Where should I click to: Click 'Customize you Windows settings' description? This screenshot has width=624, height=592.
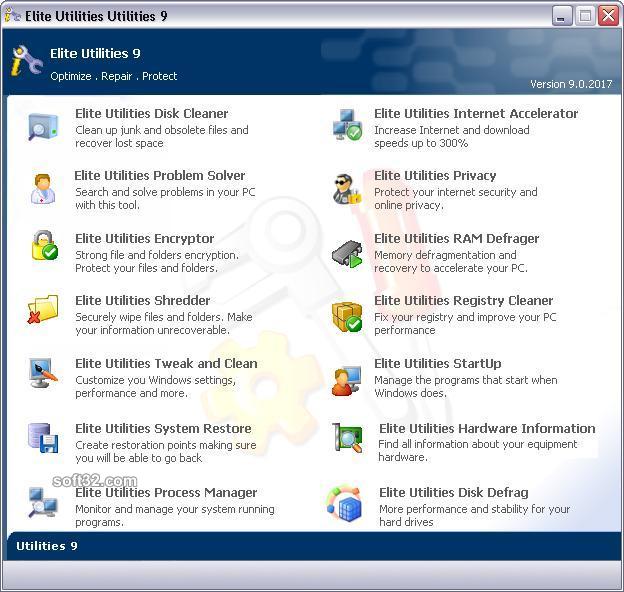pos(155,386)
